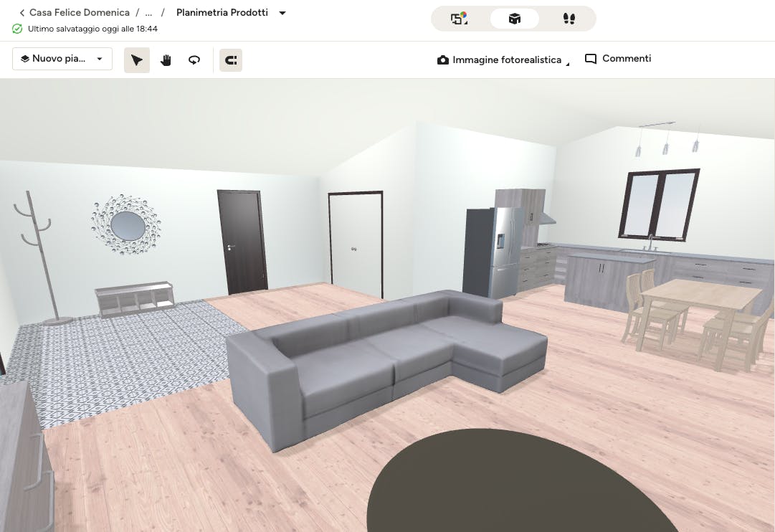Open the Nuovo piano level dropdown
The height and width of the screenshot is (532, 775).
62,59
